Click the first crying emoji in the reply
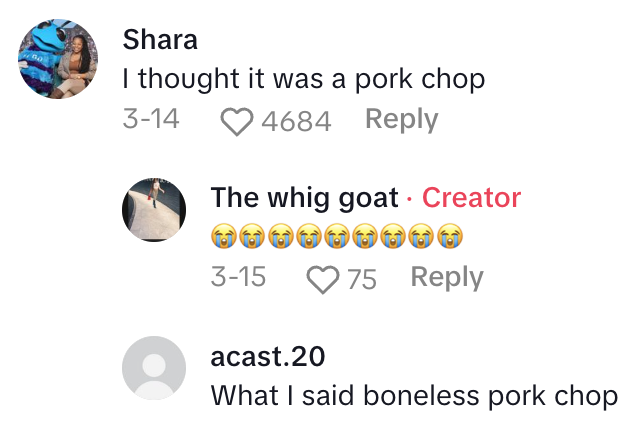Viewport: 644px width, 422px height. pos(224,236)
